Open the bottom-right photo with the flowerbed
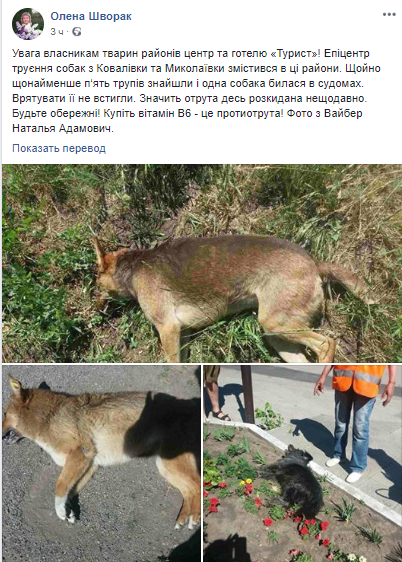 303,463
